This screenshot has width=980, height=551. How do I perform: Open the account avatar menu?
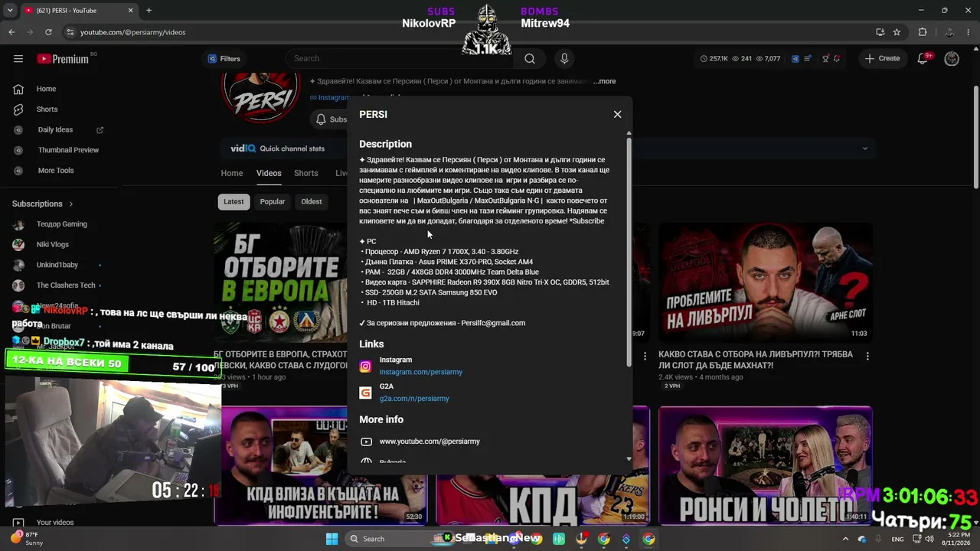click(952, 59)
